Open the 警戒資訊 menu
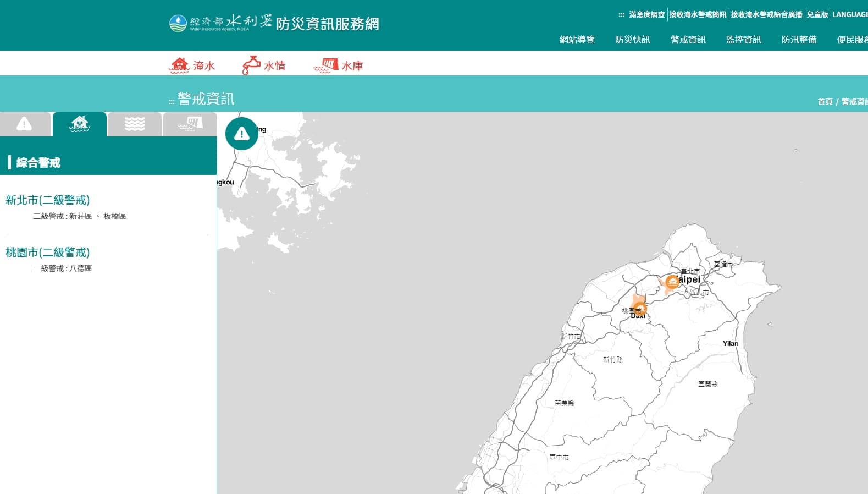Screen dimensions: 868x494 pos(688,40)
